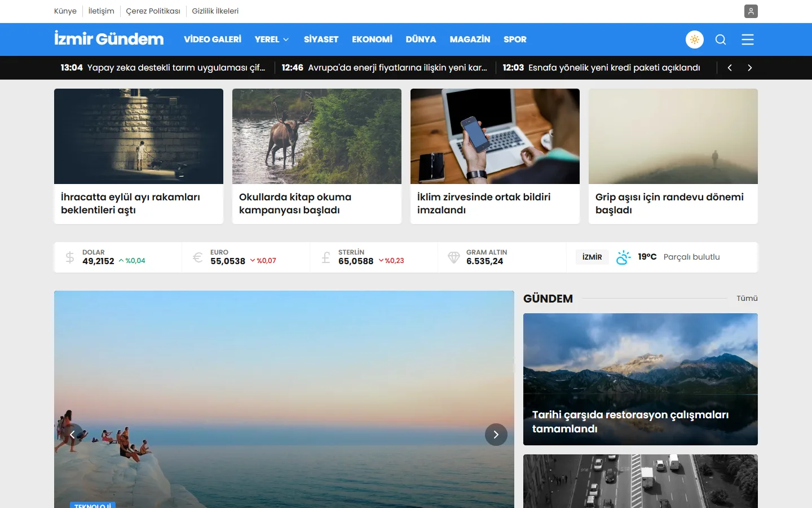Expand the YEREL dropdown menu

(272, 40)
